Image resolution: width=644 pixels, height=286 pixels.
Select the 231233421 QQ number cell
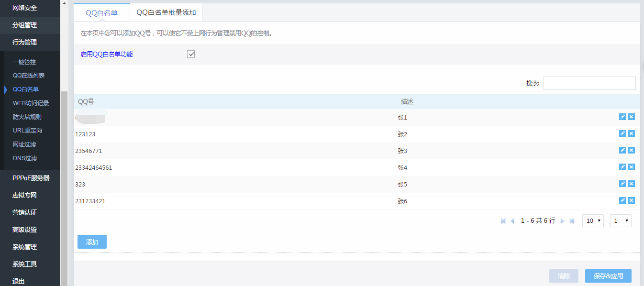coord(90,201)
